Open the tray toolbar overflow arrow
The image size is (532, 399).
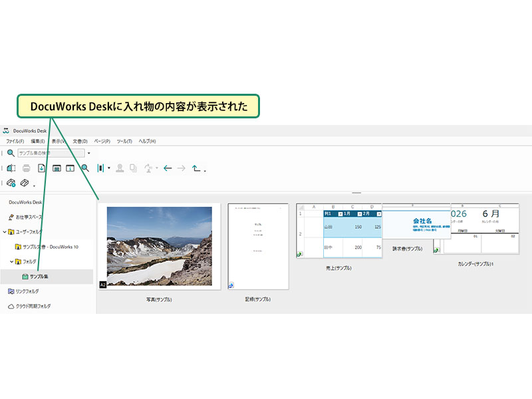pyautogui.click(x=34, y=186)
